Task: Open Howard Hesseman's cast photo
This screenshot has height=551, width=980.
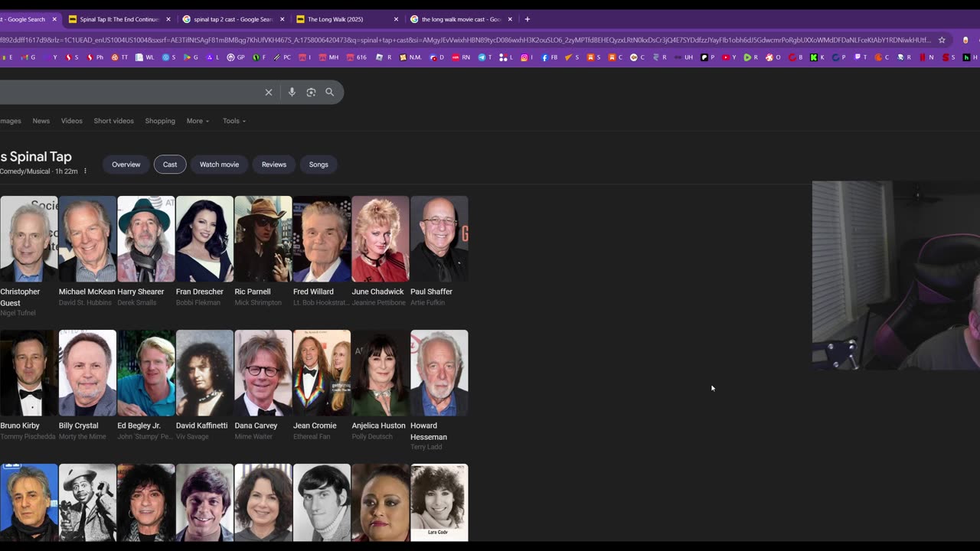Action: [439, 373]
